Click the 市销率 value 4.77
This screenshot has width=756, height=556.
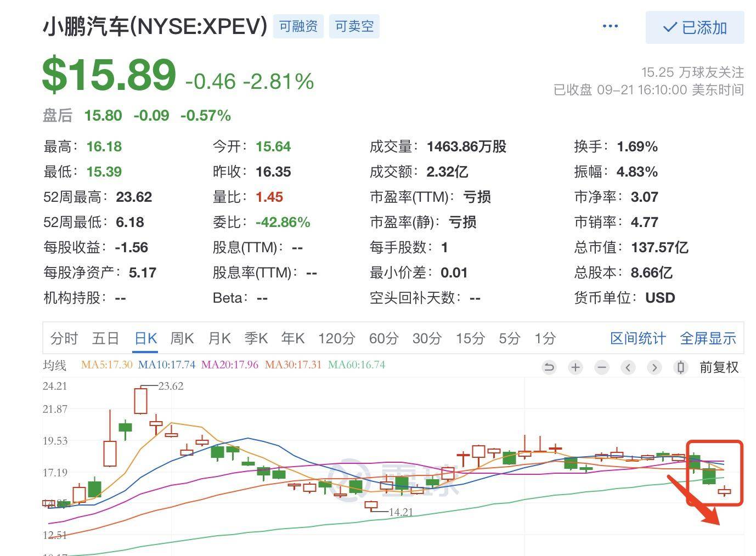click(645, 222)
